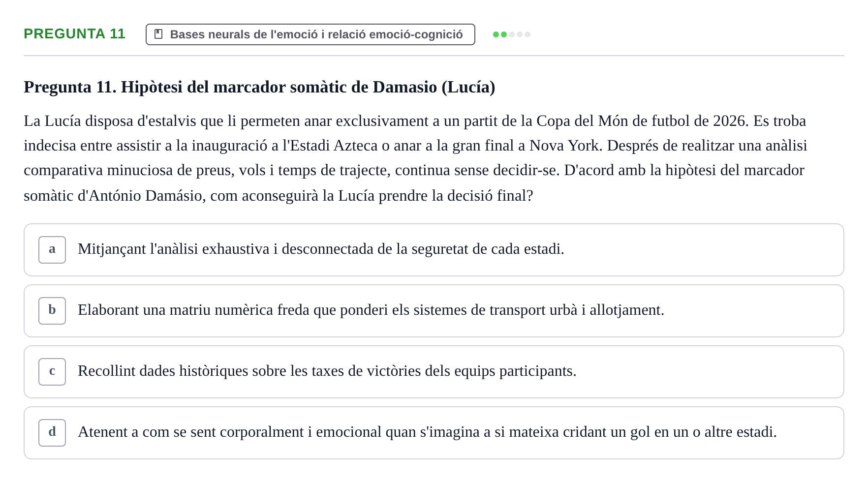Viewport: 868px width, 483px height.
Task: Select answer option a about stadium security analysis
Action: pyautogui.click(x=434, y=250)
